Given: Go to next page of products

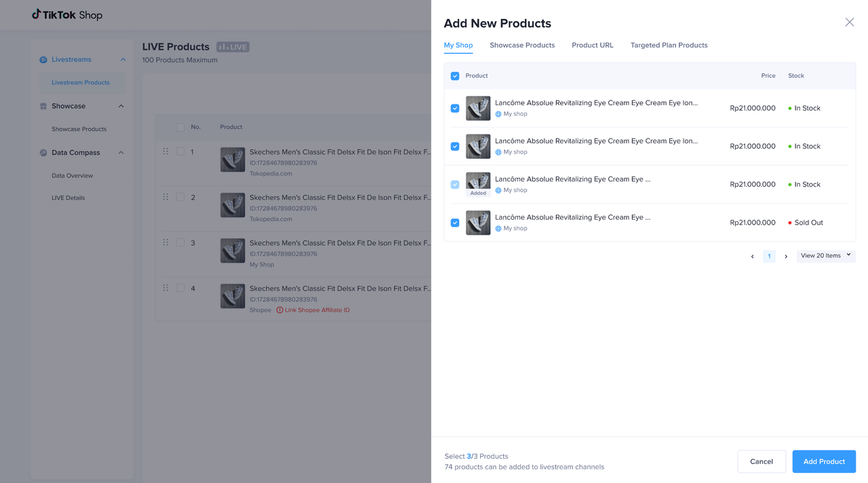Looking at the screenshot, I should point(786,256).
